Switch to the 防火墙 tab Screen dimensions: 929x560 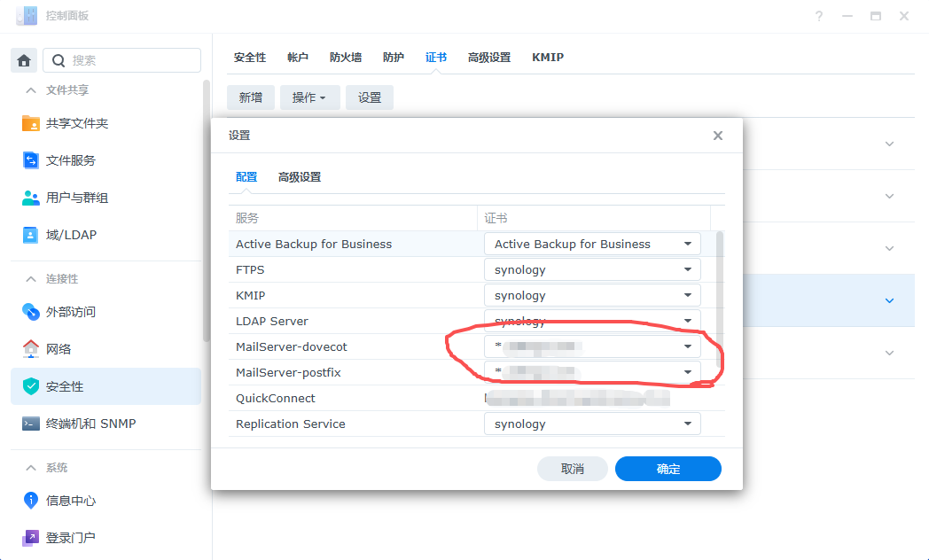[x=346, y=58]
